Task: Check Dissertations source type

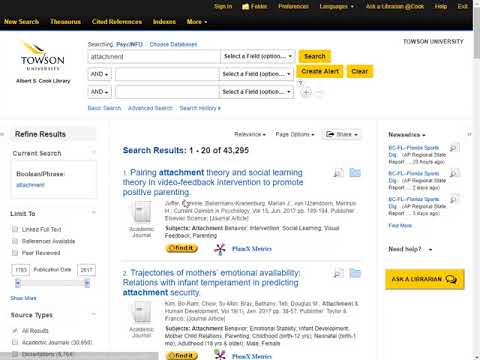Action: point(15,354)
